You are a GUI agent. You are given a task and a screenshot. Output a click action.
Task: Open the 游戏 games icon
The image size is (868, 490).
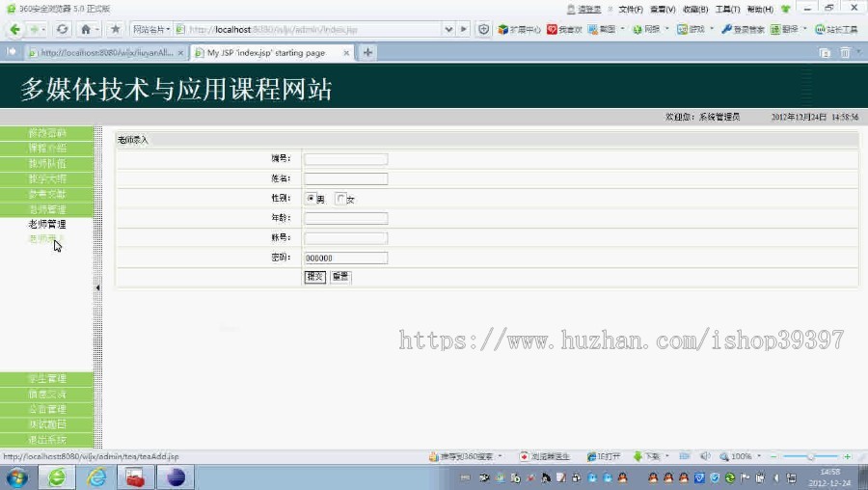(682, 29)
